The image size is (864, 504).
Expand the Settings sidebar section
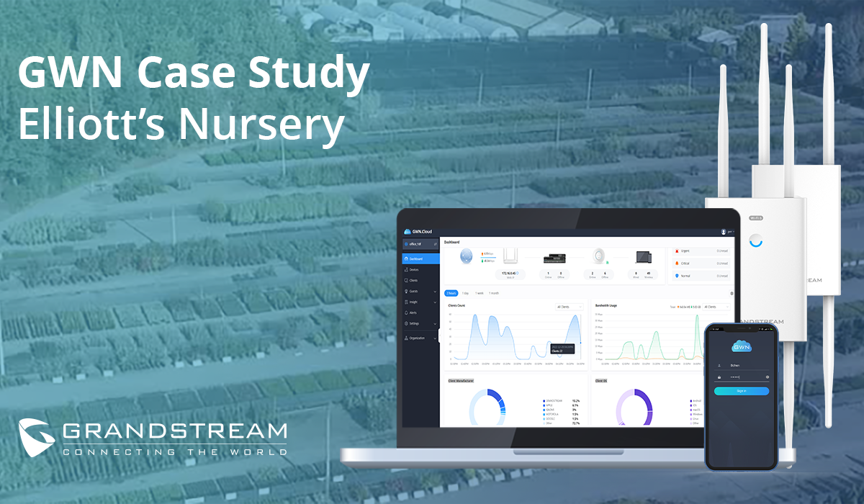click(420, 324)
